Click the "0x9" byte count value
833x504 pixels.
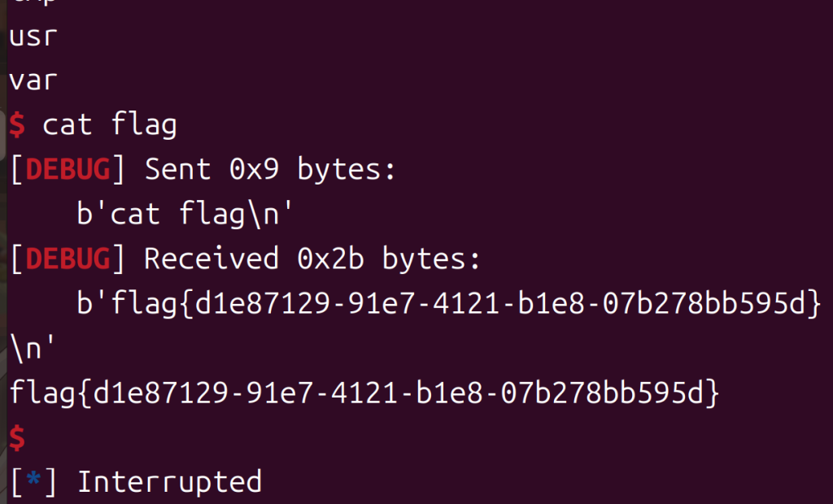[x=254, y=170]
